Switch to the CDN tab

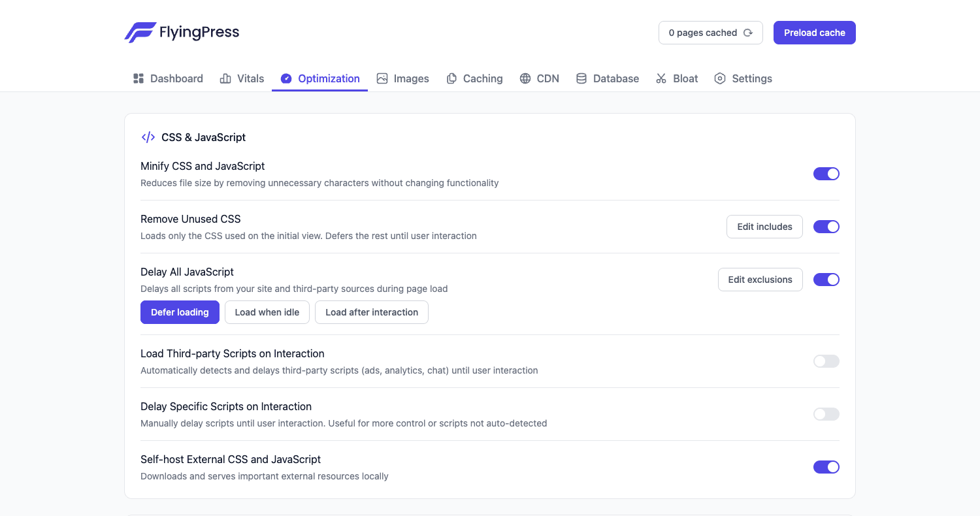coord(540,78)
